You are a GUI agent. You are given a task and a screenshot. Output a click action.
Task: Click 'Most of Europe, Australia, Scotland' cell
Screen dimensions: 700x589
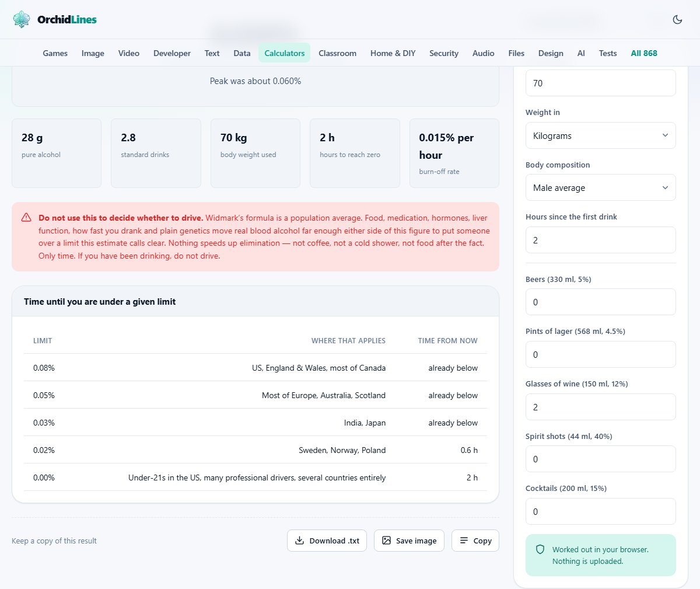(324, 395)
